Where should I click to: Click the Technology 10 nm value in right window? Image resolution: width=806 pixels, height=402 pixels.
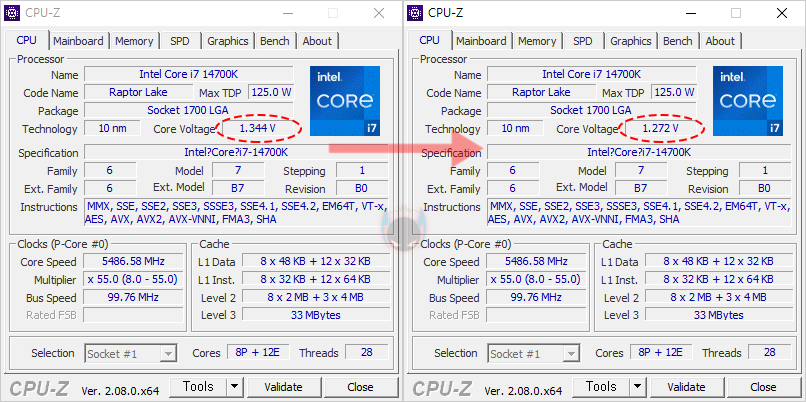click(515, 128)
